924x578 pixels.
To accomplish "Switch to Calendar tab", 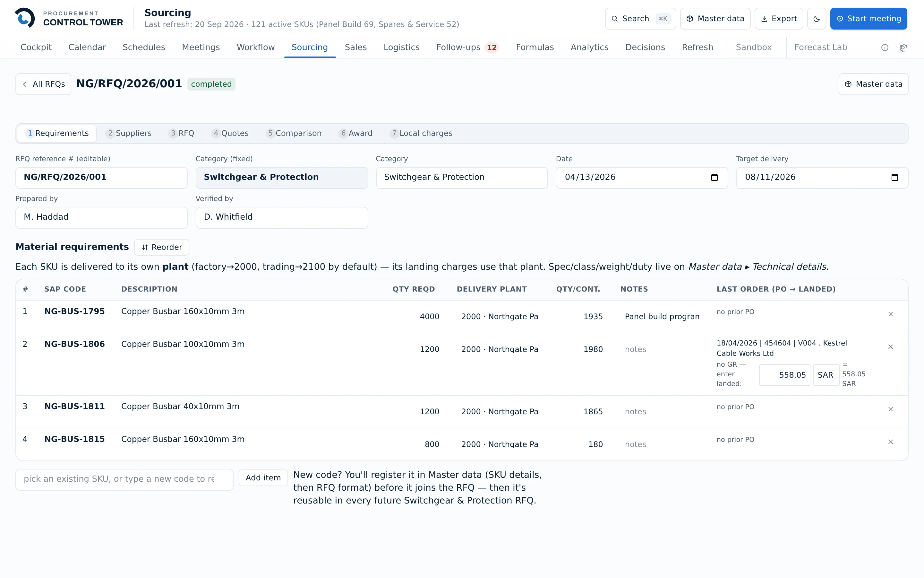I will coord(87,48).
